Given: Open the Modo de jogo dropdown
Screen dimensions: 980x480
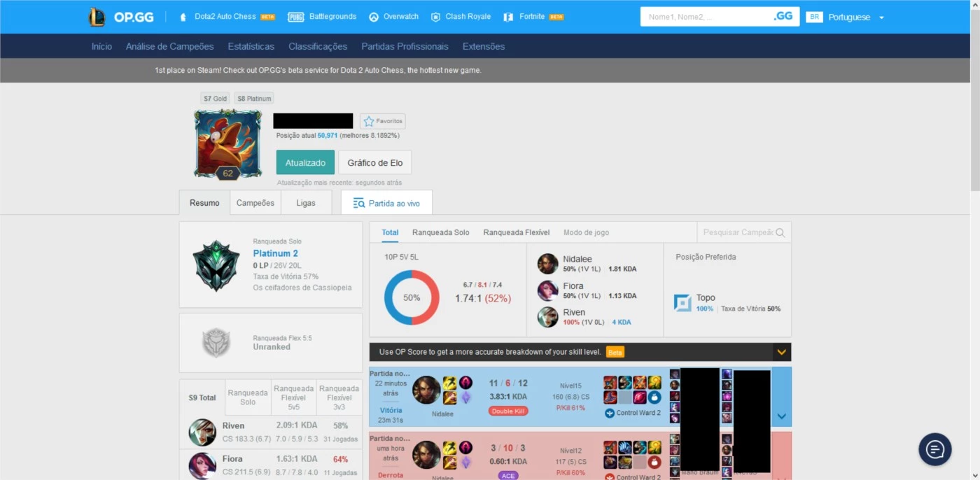Looking at the screenshot, I should 586,232.
